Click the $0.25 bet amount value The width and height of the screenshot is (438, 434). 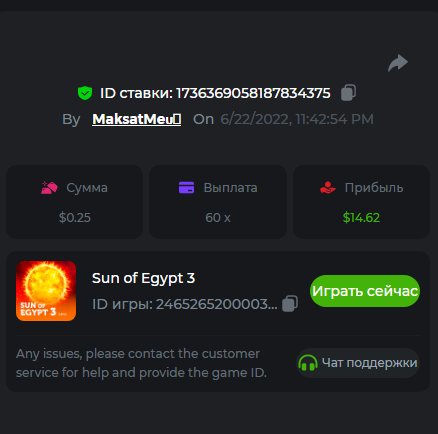click(75, 218)
